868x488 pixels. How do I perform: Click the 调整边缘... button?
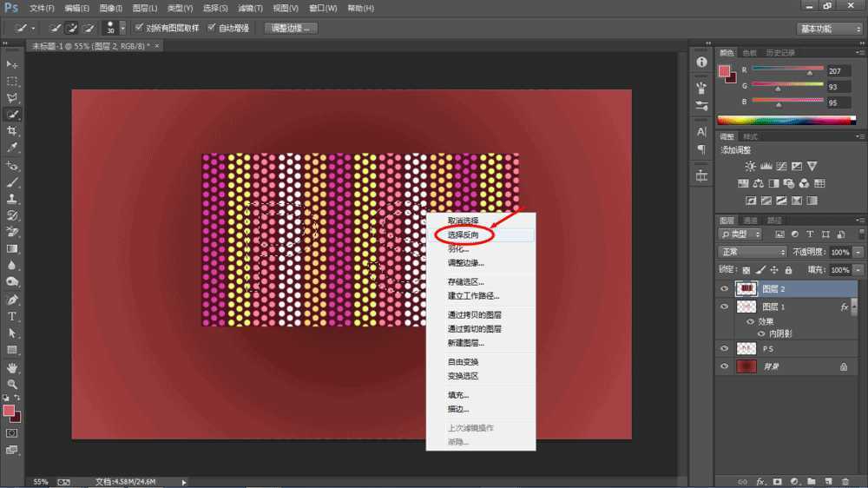(291, 28)
